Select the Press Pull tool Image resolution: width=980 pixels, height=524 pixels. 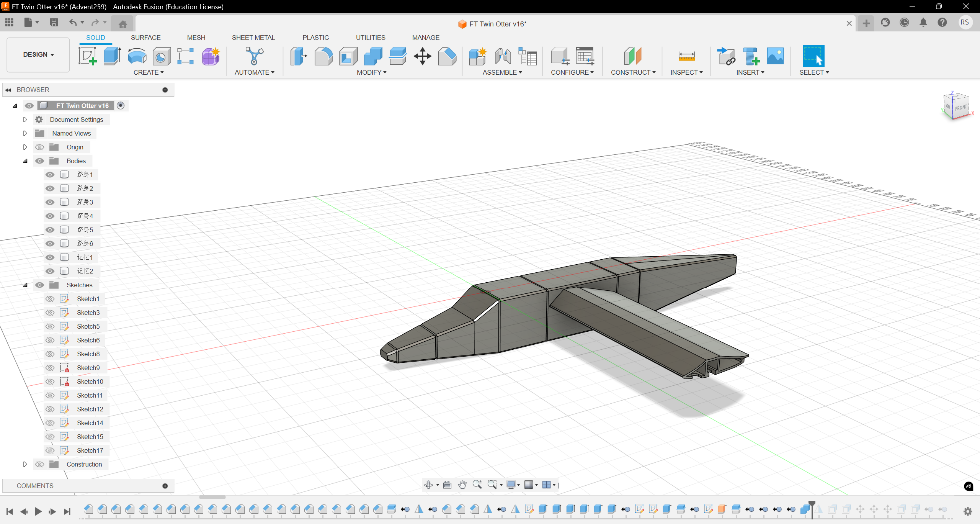coord(299,56)
